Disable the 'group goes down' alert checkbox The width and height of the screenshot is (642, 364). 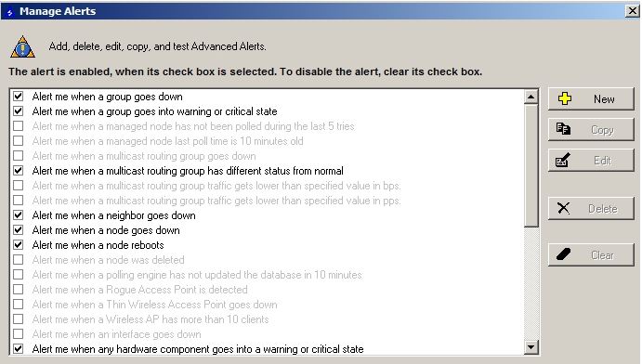pos(18,97)
